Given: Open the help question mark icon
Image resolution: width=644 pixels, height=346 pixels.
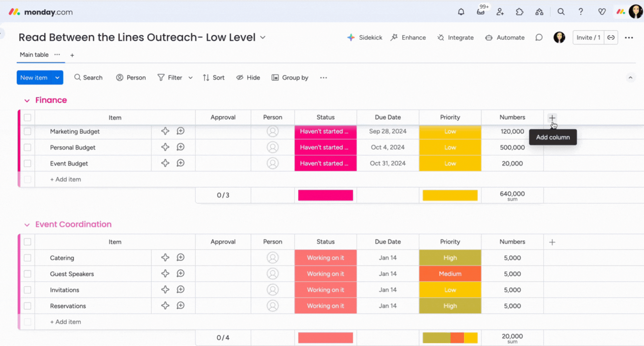Looking at the screenshot, I should (581, 12).
